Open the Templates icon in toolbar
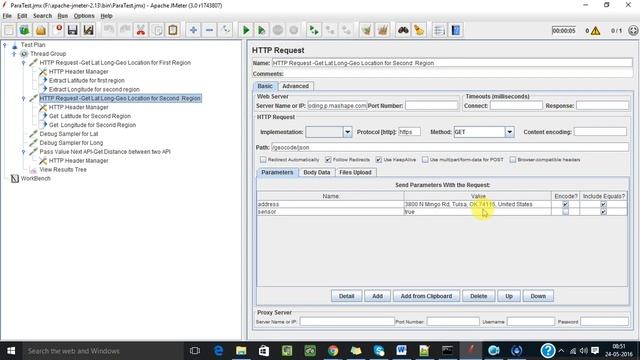 [x=24, y=30]
